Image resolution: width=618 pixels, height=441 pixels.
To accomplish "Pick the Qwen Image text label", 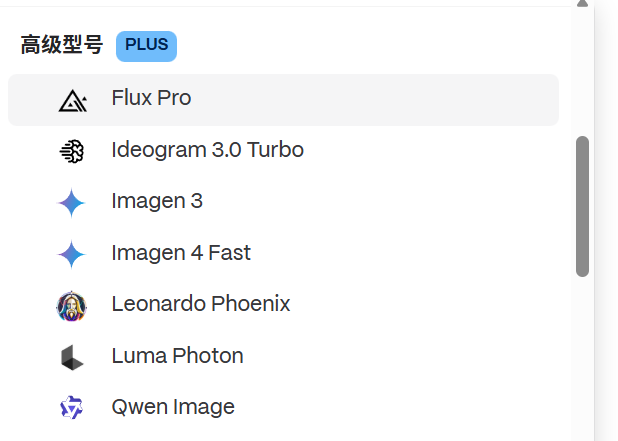I will point(173,407).
